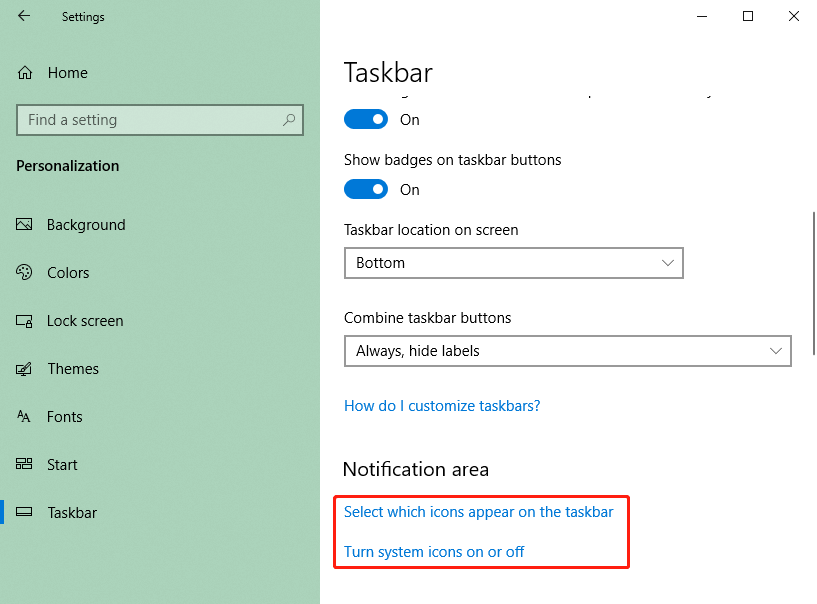This screenshot has width=817, height=604.
Task: Click the Home icon in the sidebar
Action: pyautogui.click(x=24, y=72)
